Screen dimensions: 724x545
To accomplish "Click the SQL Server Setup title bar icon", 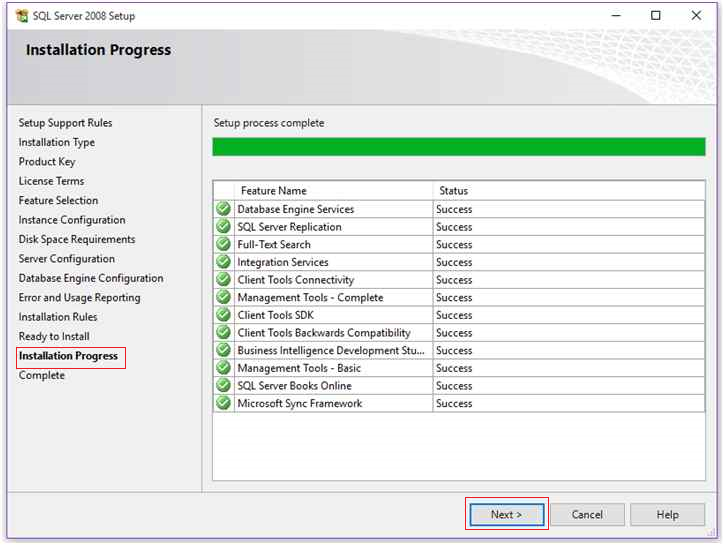I will pyautogui.click(x=22, y=16).
